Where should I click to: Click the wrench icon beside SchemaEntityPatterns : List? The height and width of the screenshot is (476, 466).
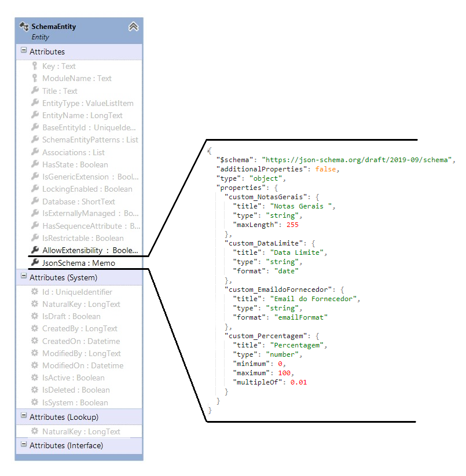pyautogui.click(x=35, y=139)
